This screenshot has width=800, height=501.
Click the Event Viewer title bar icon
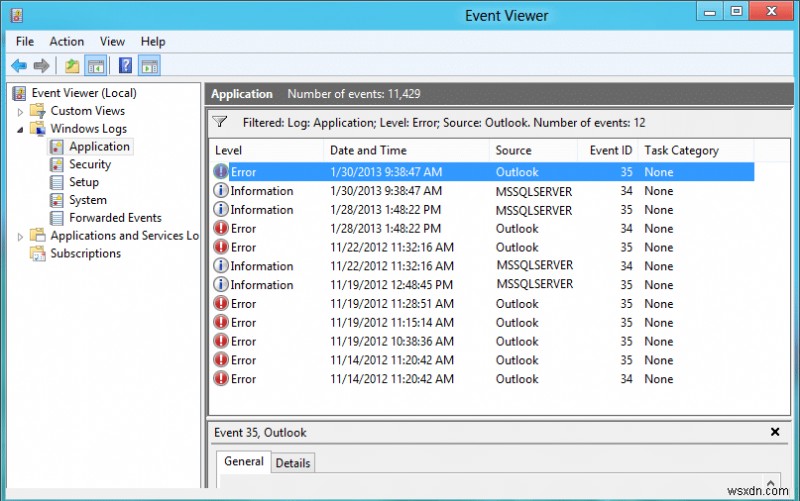(x=16, y=15)
